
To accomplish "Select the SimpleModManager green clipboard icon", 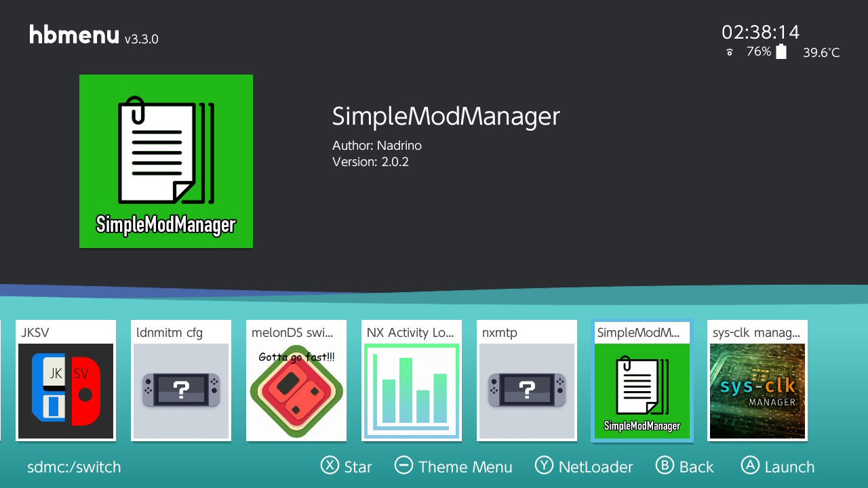I will 642,390.
